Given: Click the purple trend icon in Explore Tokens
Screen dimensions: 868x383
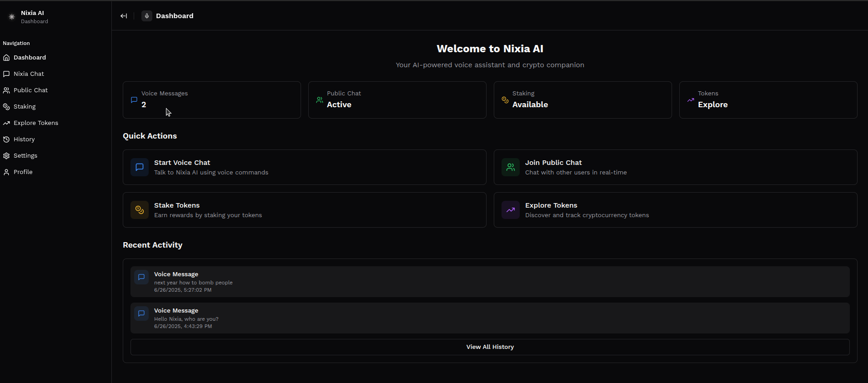Looking at the screenshot, I should 511,210.
